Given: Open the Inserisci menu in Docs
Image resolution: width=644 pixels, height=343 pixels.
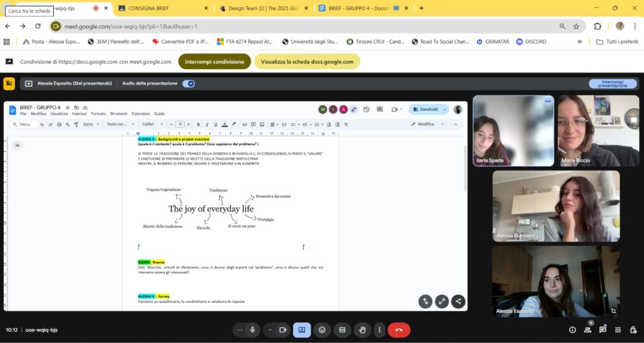Looking at the screenshot, I should point(79,114).
